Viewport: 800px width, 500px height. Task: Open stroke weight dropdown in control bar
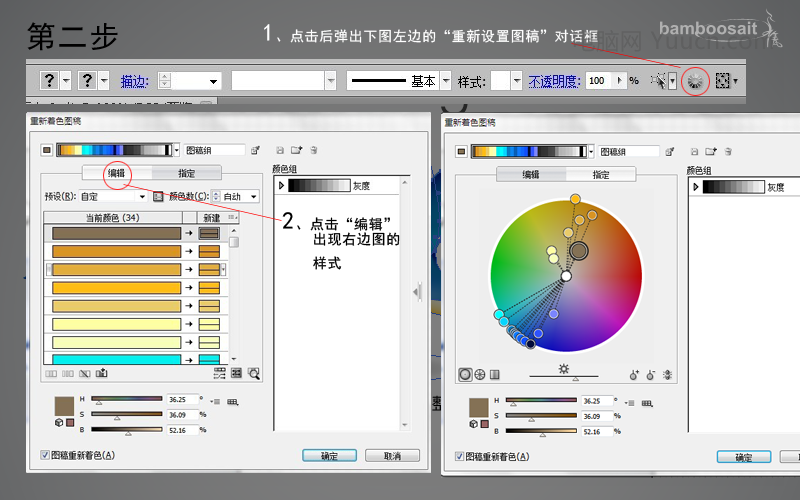tap(213, 81)
